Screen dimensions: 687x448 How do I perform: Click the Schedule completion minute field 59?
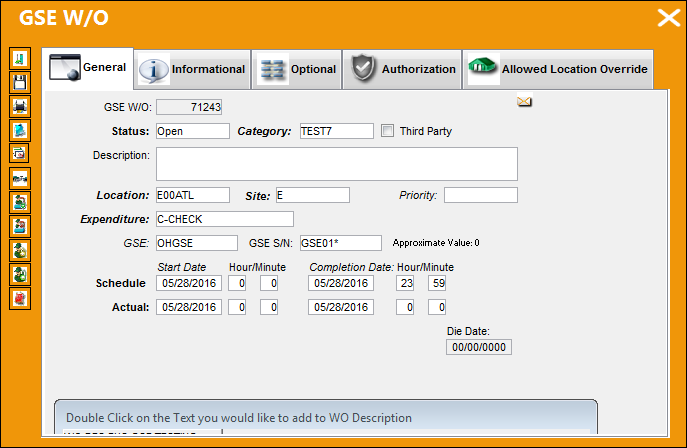(437, 283)
